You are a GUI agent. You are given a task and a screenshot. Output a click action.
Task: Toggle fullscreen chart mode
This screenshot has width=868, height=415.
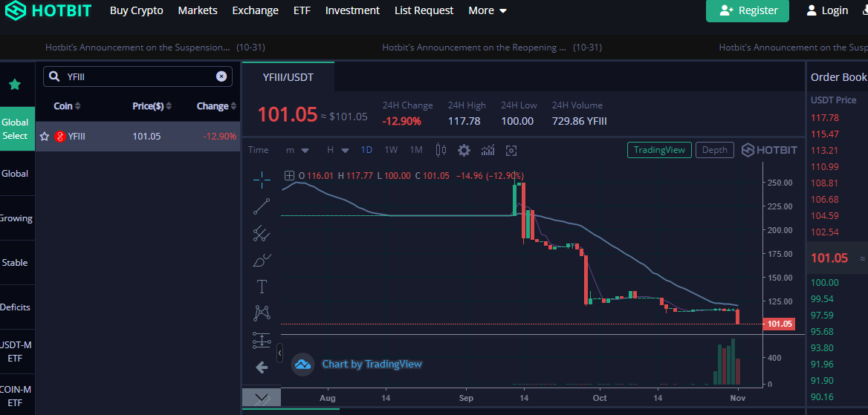tap(511, 150)
